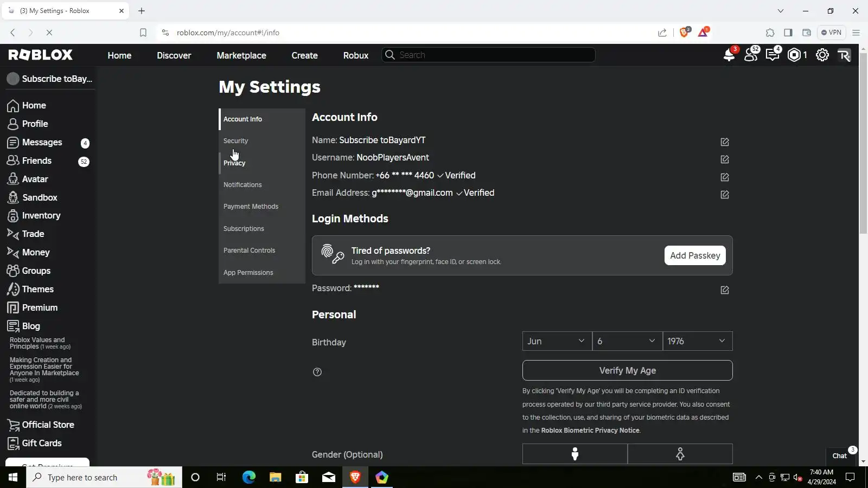Open the notifications bell icon
This screenshot has height=488, width=868.
(x=729, y=55)
